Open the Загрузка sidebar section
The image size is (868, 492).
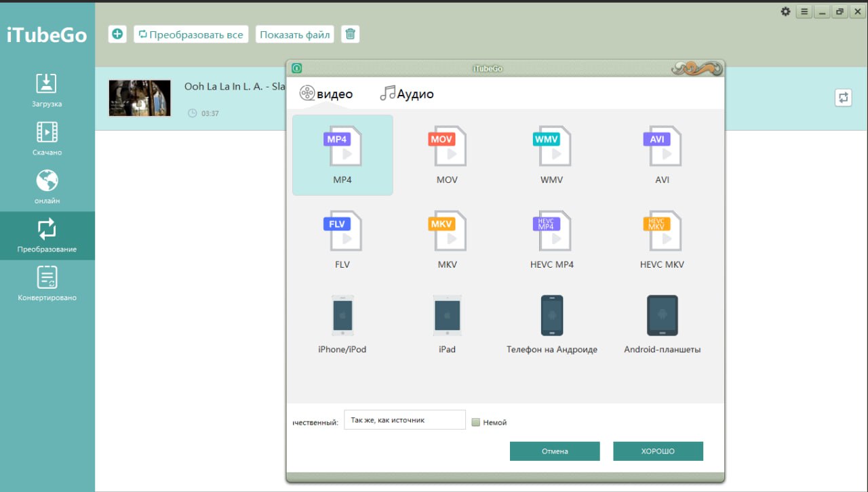[47, 90]
